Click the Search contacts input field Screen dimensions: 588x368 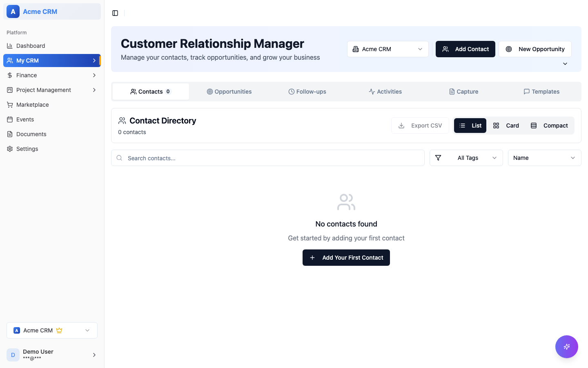(268, 158)
